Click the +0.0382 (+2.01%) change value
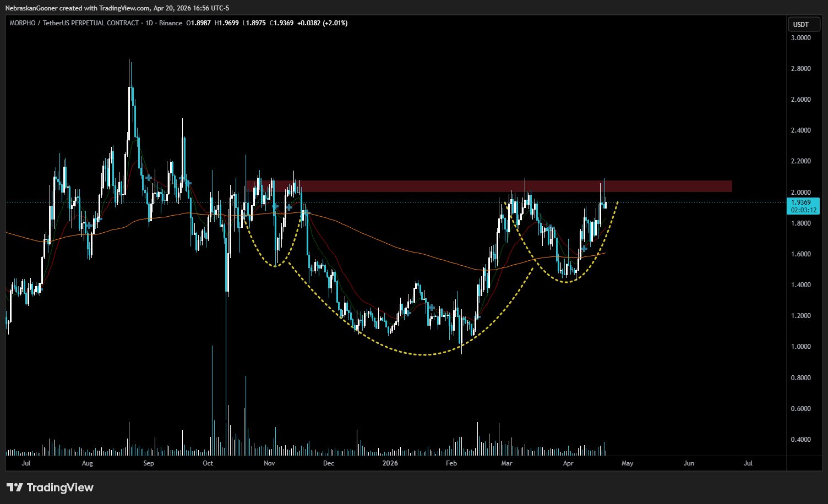Image resolution: width=828 pixels, height=504 pixels. [x=322, y=23]
